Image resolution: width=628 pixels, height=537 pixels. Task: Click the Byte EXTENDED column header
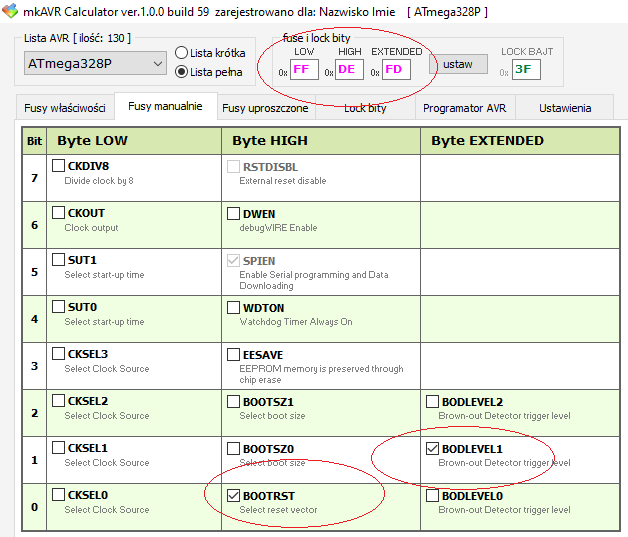pyautogui.click(x=520, y=141)
